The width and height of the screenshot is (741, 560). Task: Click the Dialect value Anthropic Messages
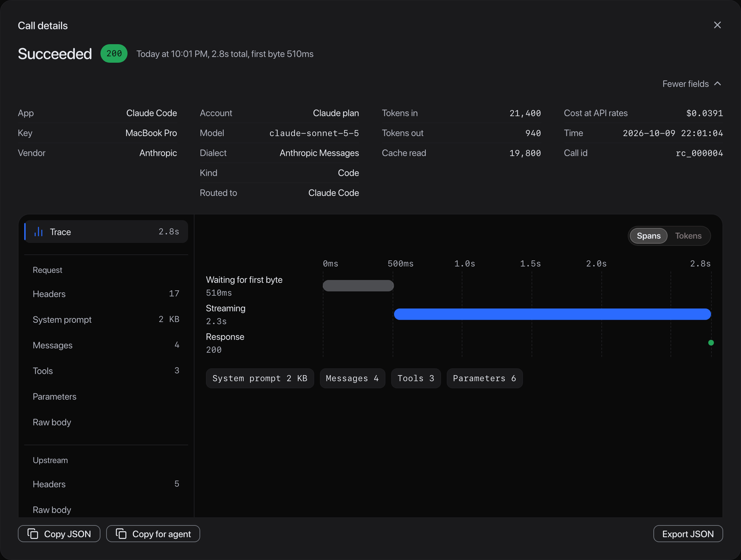(x=319, y=153)
